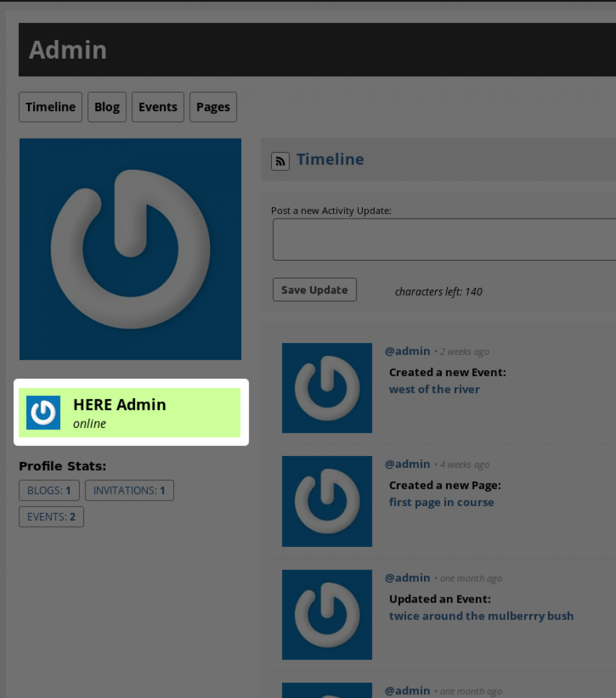
Task: Click the EVENTS: 2 stat badge
Action: point(51,517)
